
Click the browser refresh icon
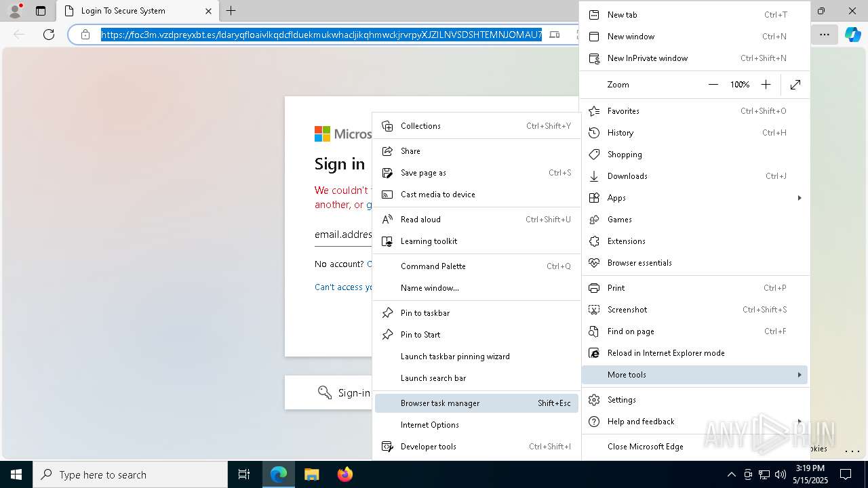click(x=49, y=35)
